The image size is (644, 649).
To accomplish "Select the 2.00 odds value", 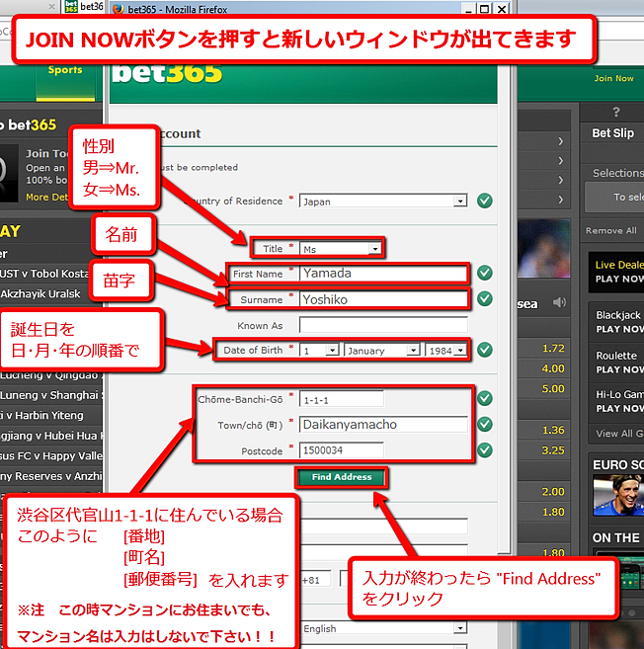I will (x=553, y=492).
